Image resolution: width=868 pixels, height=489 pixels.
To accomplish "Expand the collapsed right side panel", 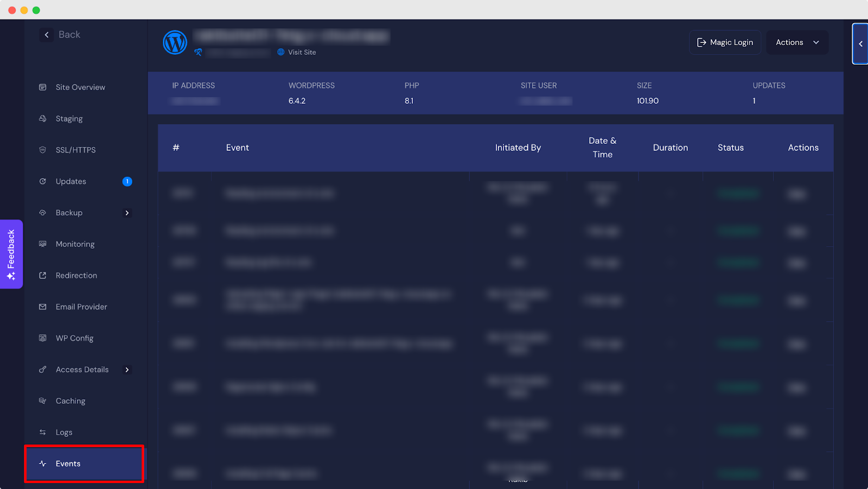I will tap(860, 44).
